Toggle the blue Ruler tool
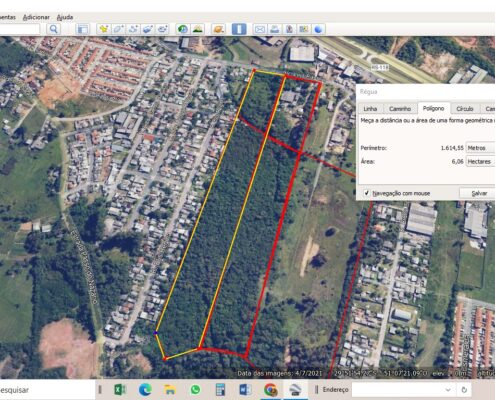The height and width of the screenshot is (400, 495). [239, 29]
